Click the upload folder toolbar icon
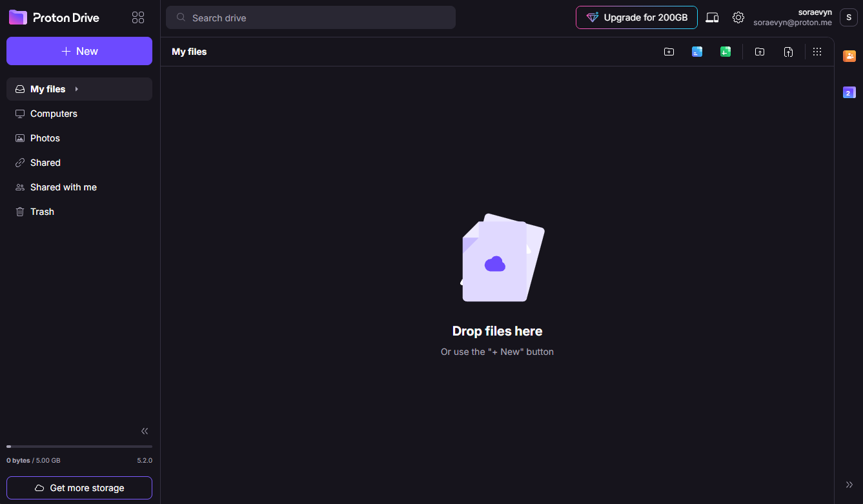Screen dimensions: 863x504 pyautogui.click(x=760, y=52)
